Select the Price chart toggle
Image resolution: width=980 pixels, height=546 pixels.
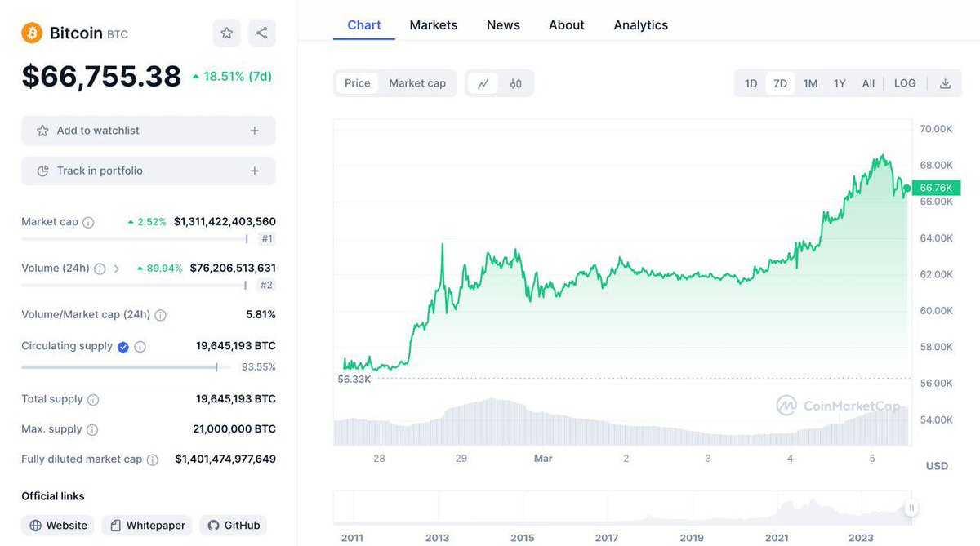(x=357, y=83)
